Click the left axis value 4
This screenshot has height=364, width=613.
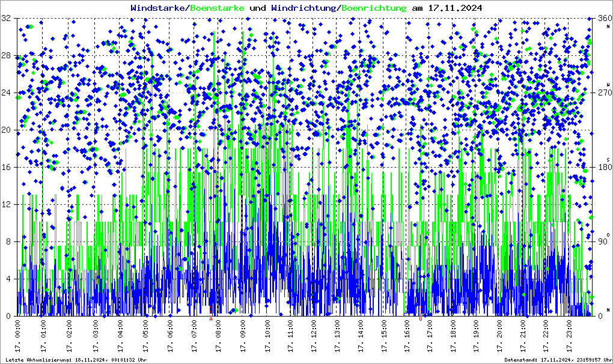pos(8,279)
